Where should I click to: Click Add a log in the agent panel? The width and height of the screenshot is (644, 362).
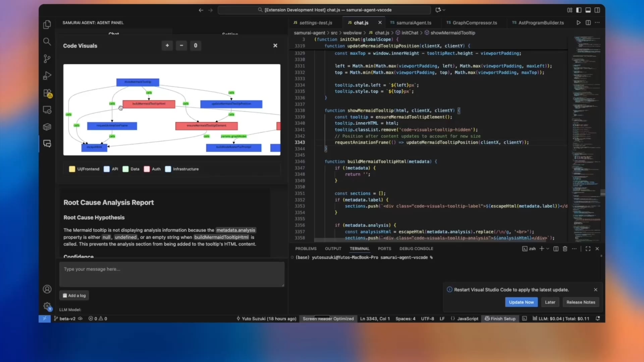[x=74, y=295]
